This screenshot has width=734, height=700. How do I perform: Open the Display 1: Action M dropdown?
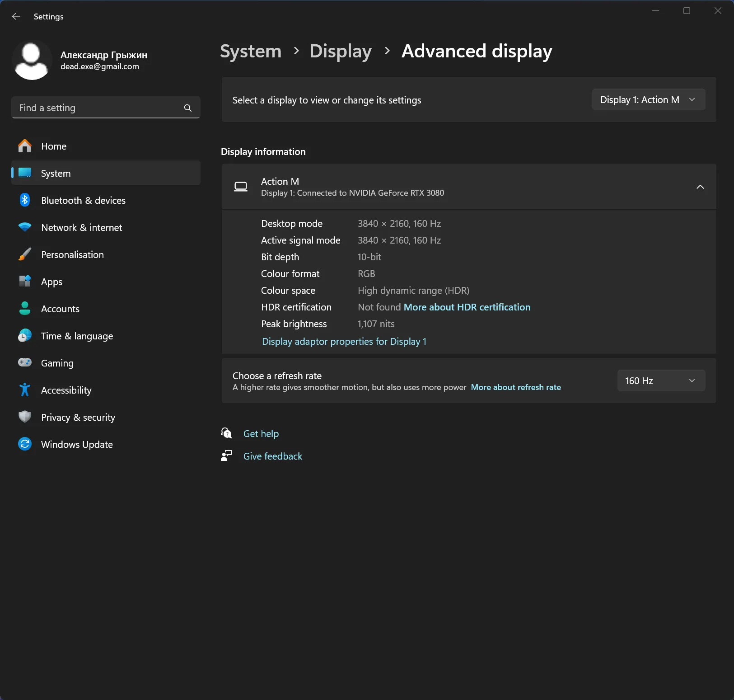pos(648,100)
